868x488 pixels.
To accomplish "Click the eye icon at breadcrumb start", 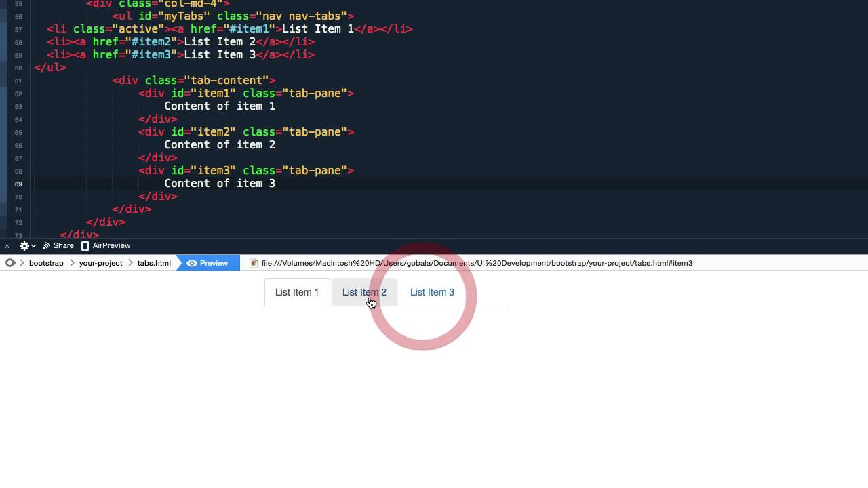I will (x=10, y=263).
